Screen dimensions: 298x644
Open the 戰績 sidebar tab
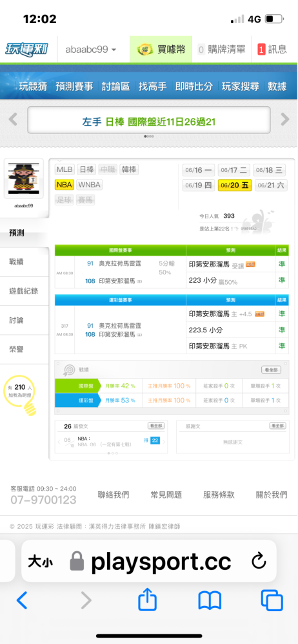pyautogui.click(x=25, y=262)
